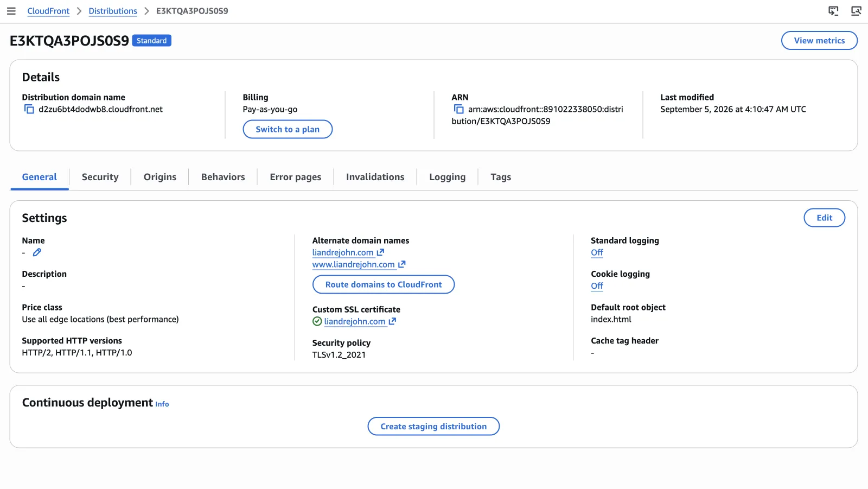Open the Behaviors tab
The image size is (868, 489).
(x=223, y=177)
